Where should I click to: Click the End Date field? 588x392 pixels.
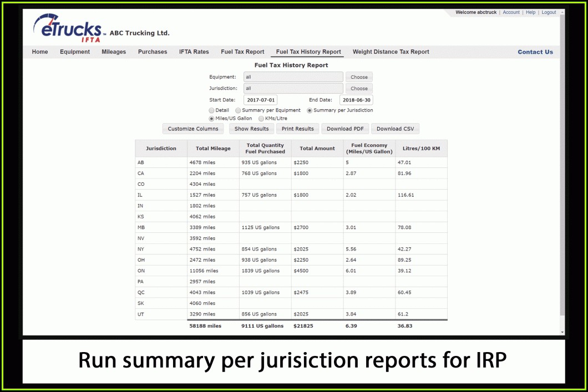pyautogui.click(x=356, y=100)
